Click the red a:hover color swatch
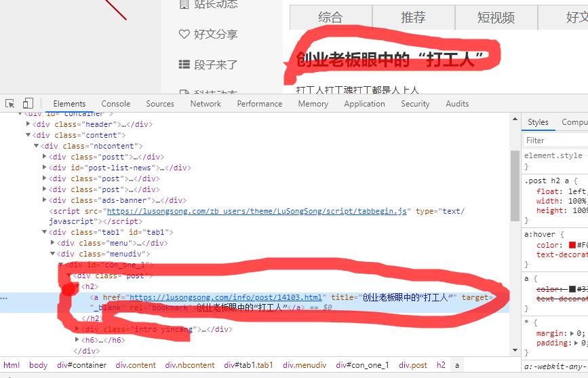Image resolution: width=588 pixels, height=378 pixels. click(x=572, y=245)
